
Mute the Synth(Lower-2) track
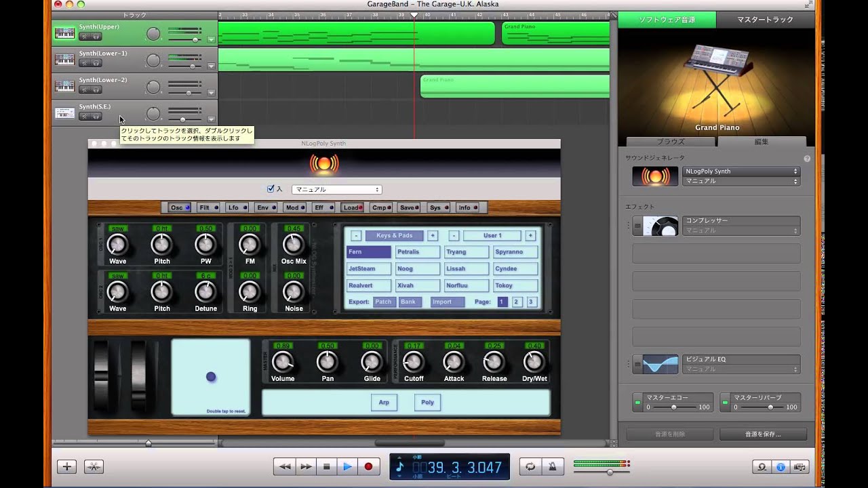[84, 89]
